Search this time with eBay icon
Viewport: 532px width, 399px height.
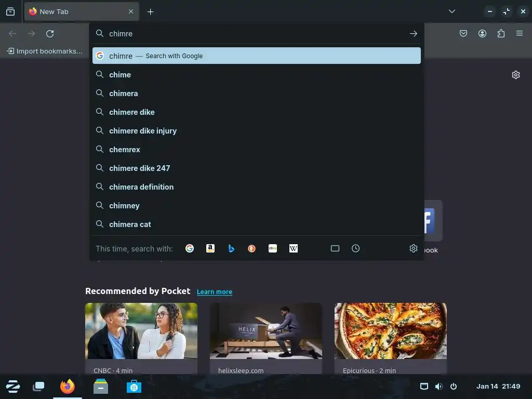[x=273, y=248]
